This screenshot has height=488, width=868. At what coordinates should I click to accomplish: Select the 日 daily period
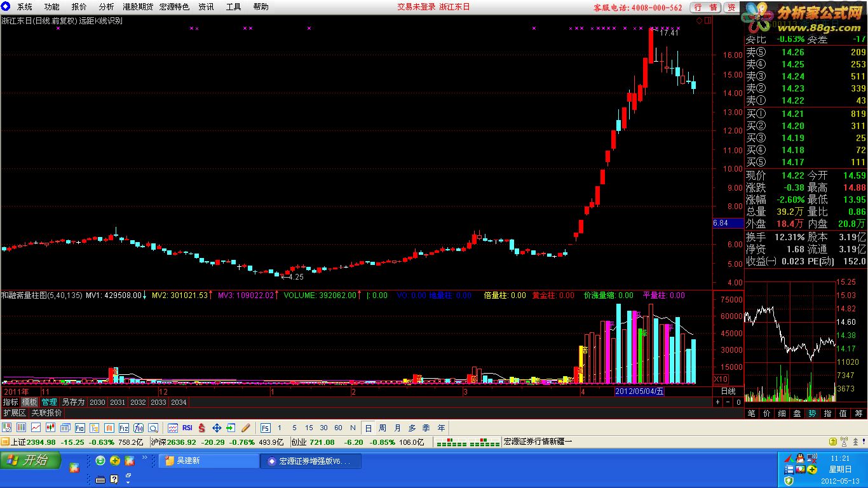(368, 428)
